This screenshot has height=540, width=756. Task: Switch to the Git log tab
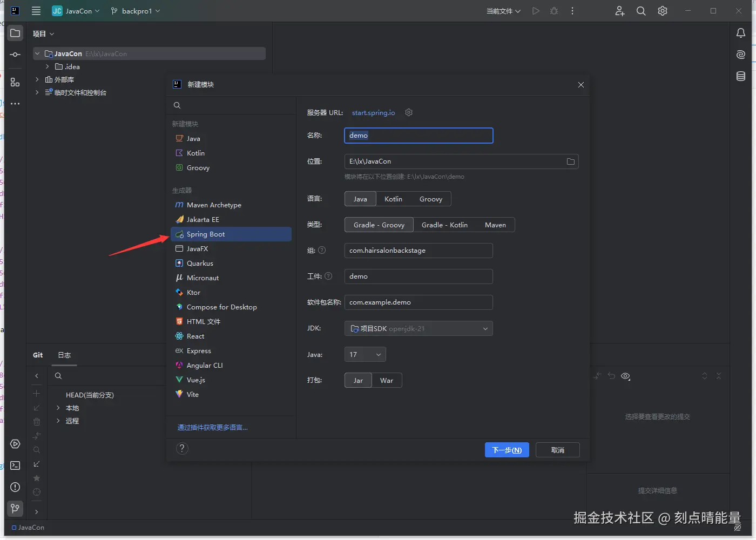coord(64,355)
